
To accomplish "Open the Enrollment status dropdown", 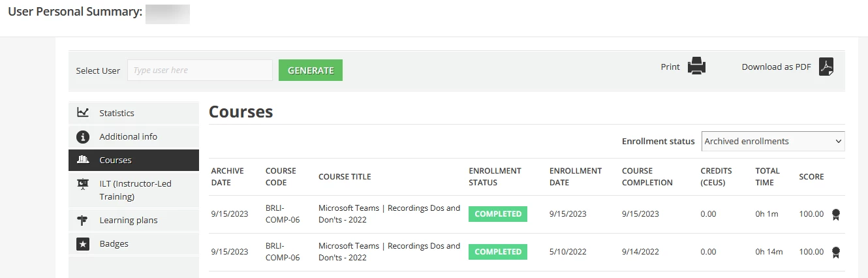I will 773,142.
